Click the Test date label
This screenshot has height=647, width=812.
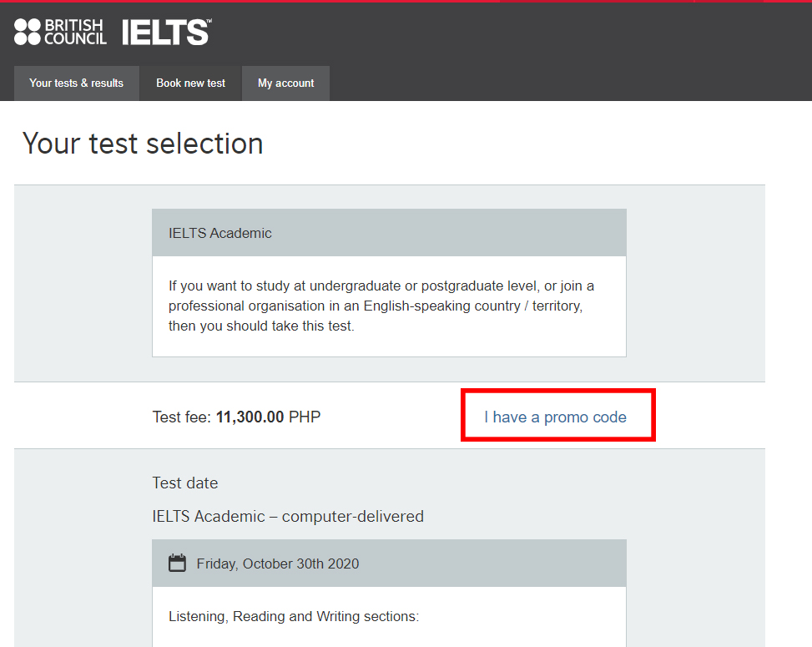[x=185, y=483]
